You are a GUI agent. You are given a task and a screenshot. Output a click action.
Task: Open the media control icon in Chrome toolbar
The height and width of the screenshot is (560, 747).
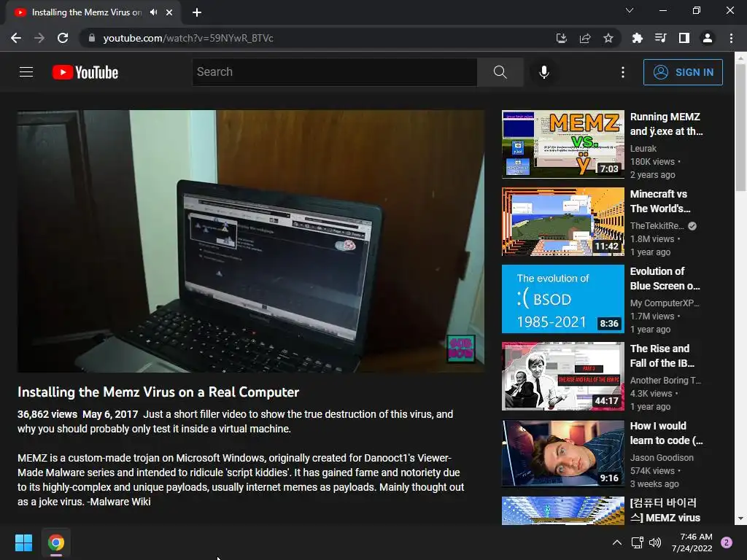[660, 38]
